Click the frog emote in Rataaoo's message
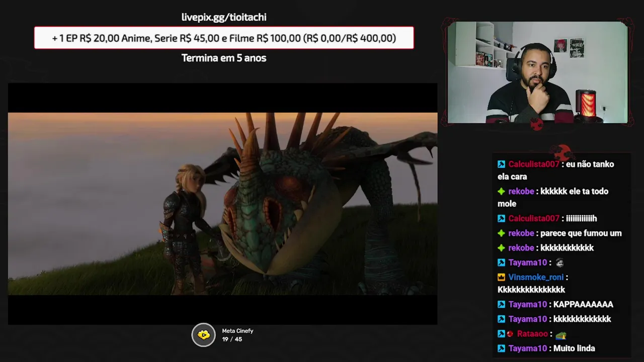 [560, 334]
